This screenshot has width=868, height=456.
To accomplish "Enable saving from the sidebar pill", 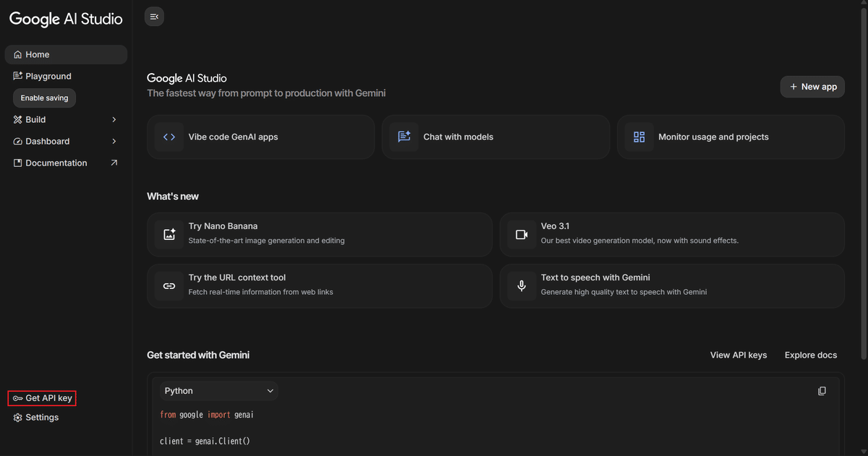I will tap(44, 98).
